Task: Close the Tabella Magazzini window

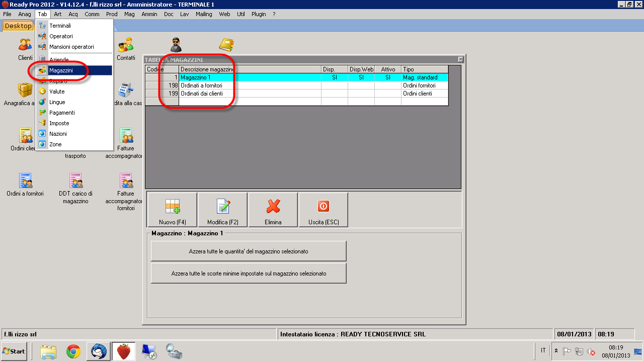Action: coord(460,59)
